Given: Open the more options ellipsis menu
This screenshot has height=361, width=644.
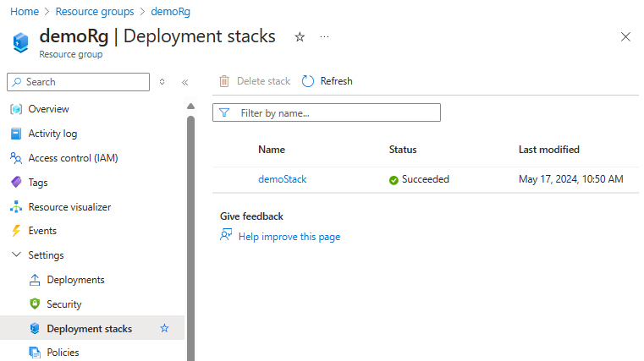Looking at the screenshot, I should 324,37.
